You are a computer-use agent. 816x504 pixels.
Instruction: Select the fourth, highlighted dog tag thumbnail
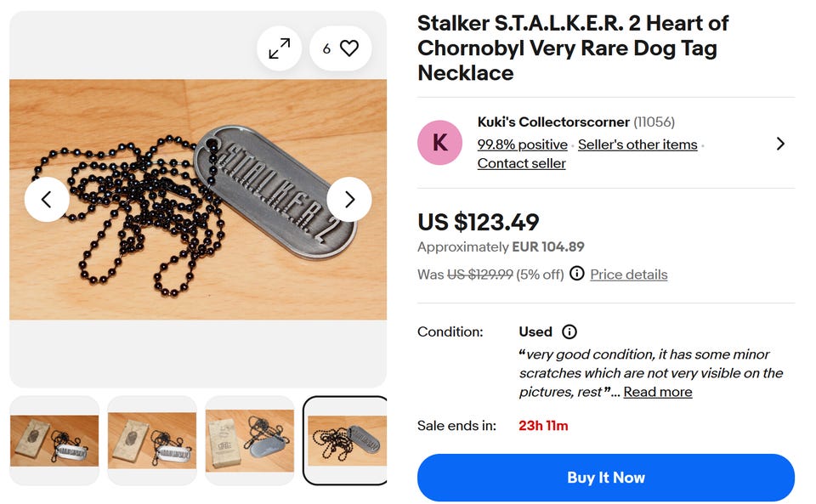pyautogui.click(x=346, y=440)
